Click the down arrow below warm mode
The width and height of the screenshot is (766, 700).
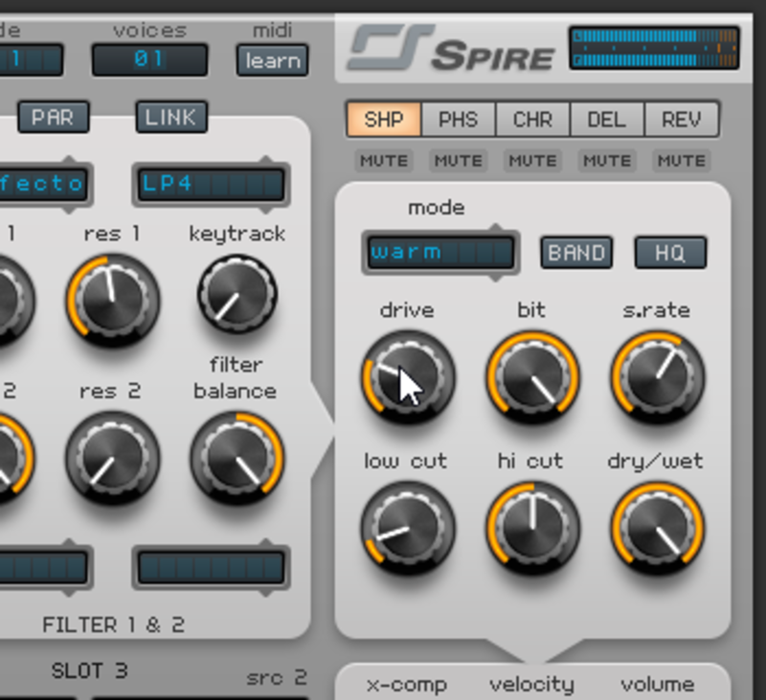[x=495, y=277]
